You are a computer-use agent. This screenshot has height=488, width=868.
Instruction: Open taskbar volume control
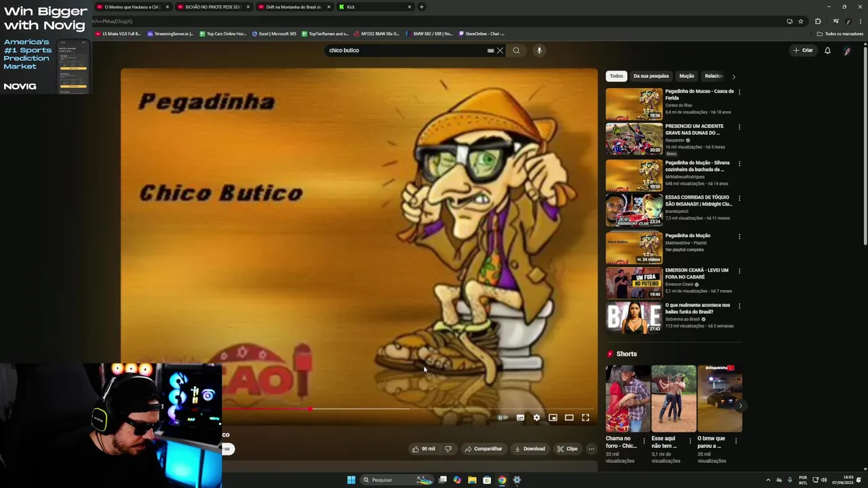click(x=824, y=480)
